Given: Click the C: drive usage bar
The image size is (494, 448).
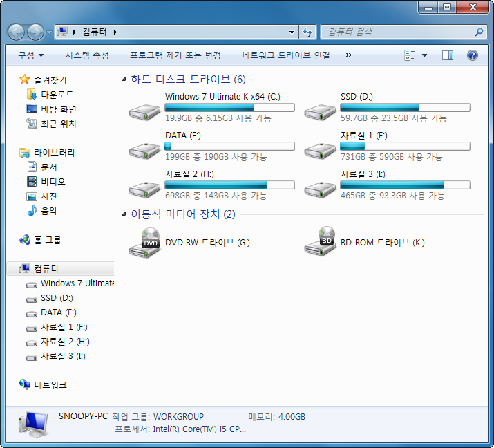Looking at the screenshot, I should tap(229, 108).
